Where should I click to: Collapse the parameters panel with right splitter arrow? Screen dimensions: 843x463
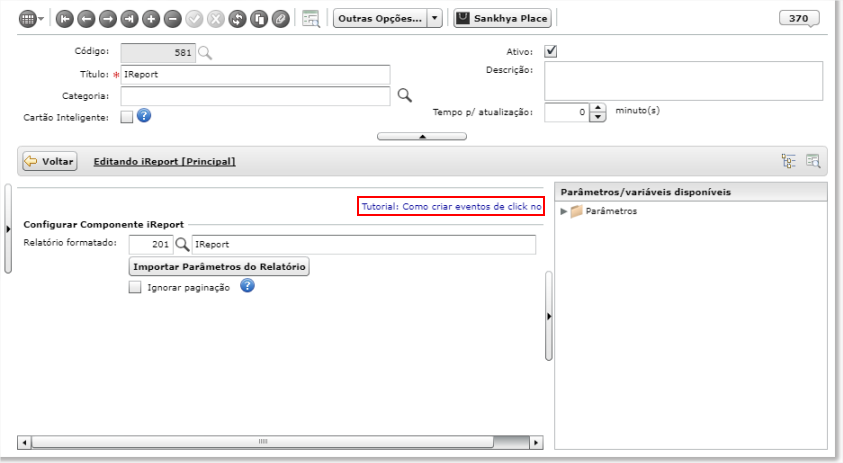[x=549, y=316]
